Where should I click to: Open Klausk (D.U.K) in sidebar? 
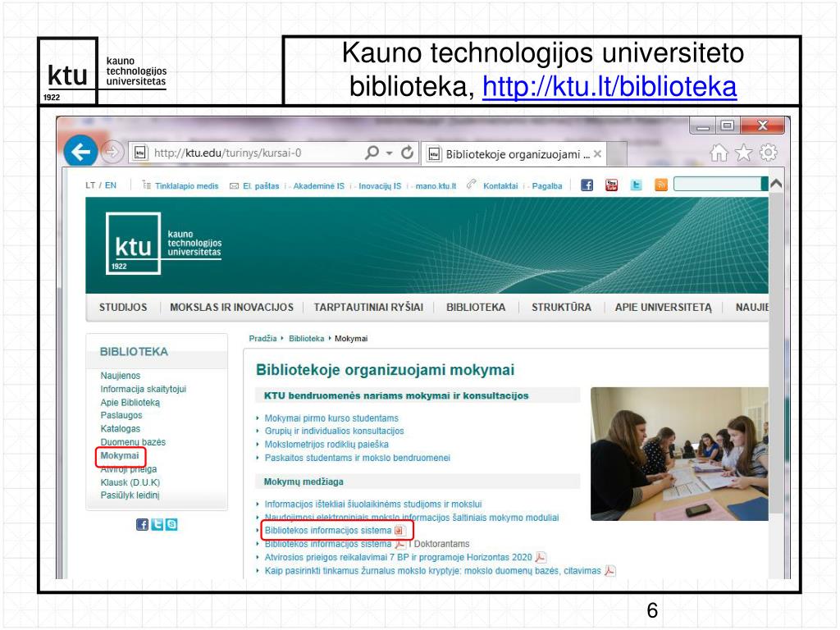[130, 482]
